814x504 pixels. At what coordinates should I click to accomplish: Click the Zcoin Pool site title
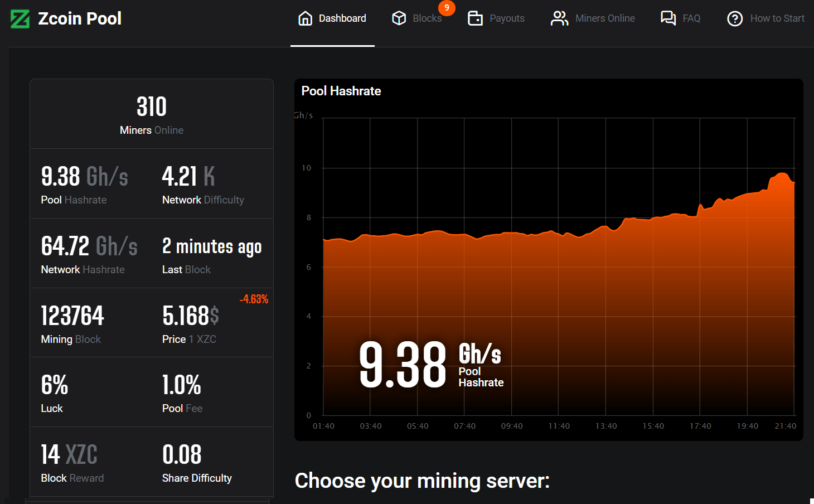pos(80,18)
